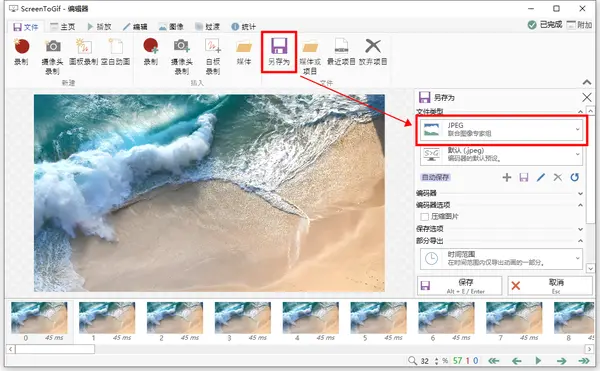Click the plus icon to add preset
Viewport: 600px width, 371px height.
click(507, 177)
